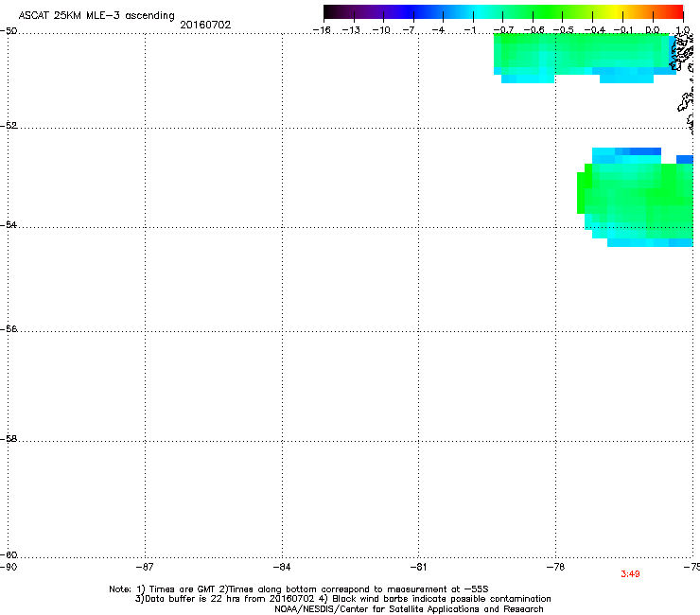Image resolution: width=700 pixels, height=615 pixels.
Task: Click the -87 longitude axis label
Action: 145,567
